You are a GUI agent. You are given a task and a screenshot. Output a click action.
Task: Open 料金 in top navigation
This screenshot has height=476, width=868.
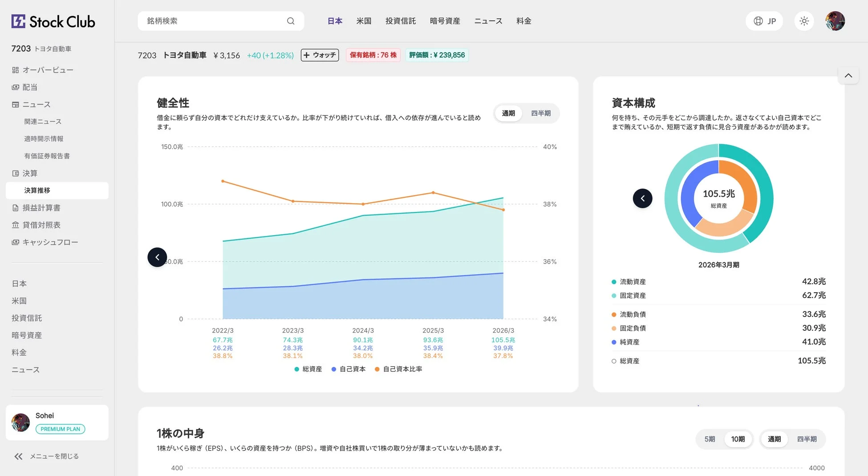[x=524, y=21]
